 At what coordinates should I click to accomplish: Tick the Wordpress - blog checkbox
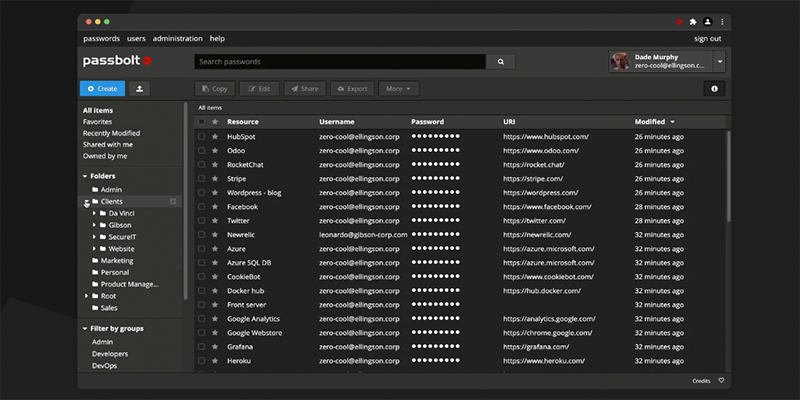[202, 193]
